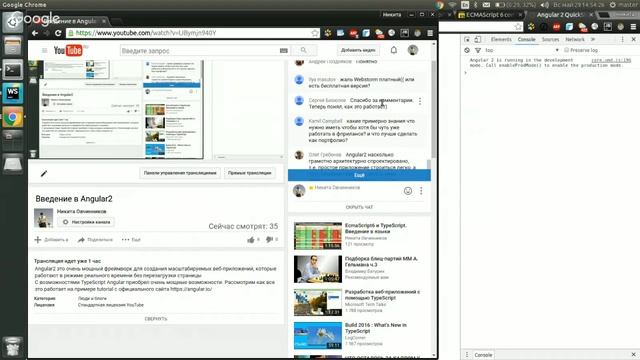Click the inspect element icon in DevTools

pos(467,40)
